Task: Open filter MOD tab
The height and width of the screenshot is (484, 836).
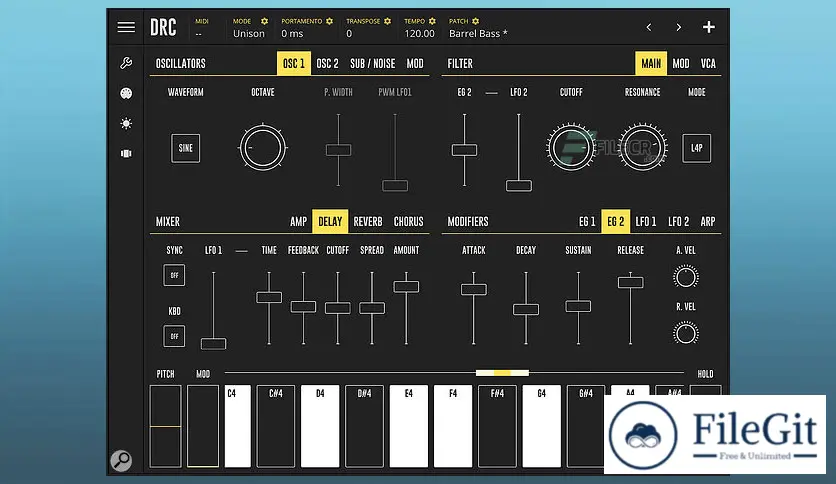Action: 681,63
